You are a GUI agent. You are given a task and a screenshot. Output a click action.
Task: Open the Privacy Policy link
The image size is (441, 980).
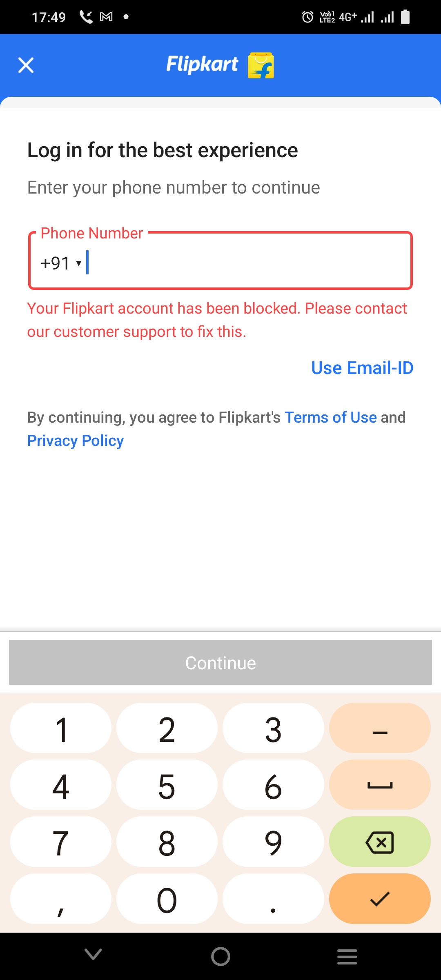pos(76,441)
